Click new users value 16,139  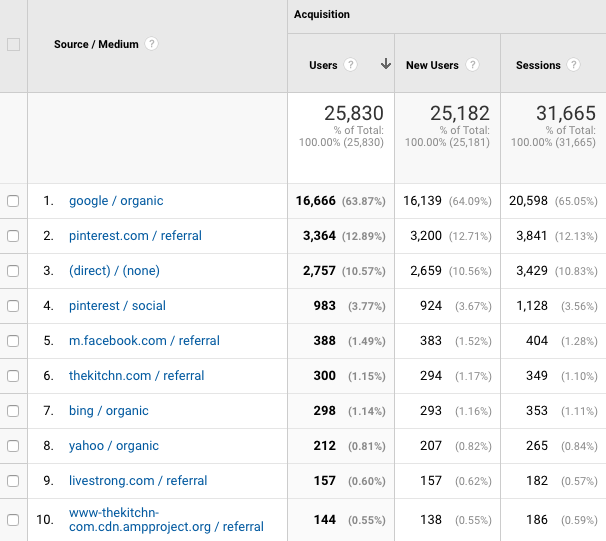pyautogui.click(x=422, y=201)
